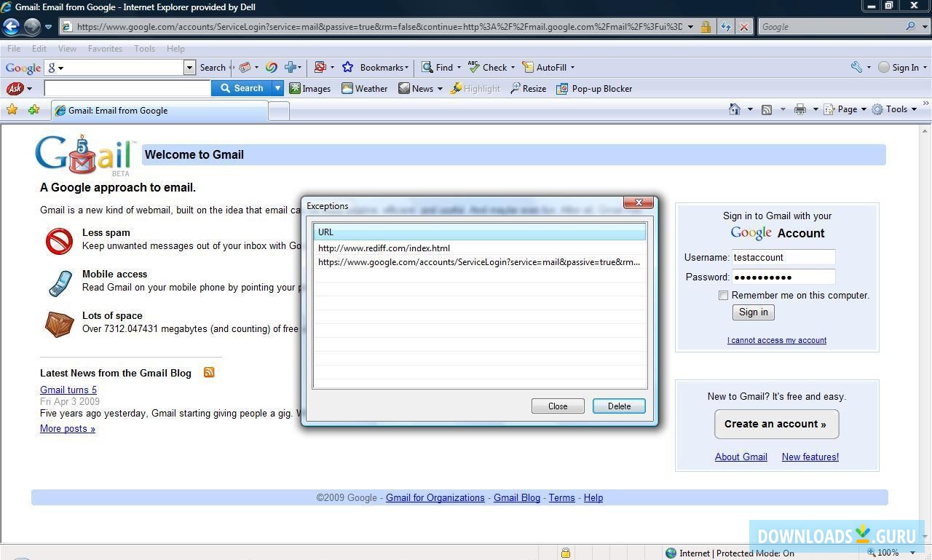932x560 pixels.
Task: Click Resize in the Ask toolbar
Action: click(528, 88)
